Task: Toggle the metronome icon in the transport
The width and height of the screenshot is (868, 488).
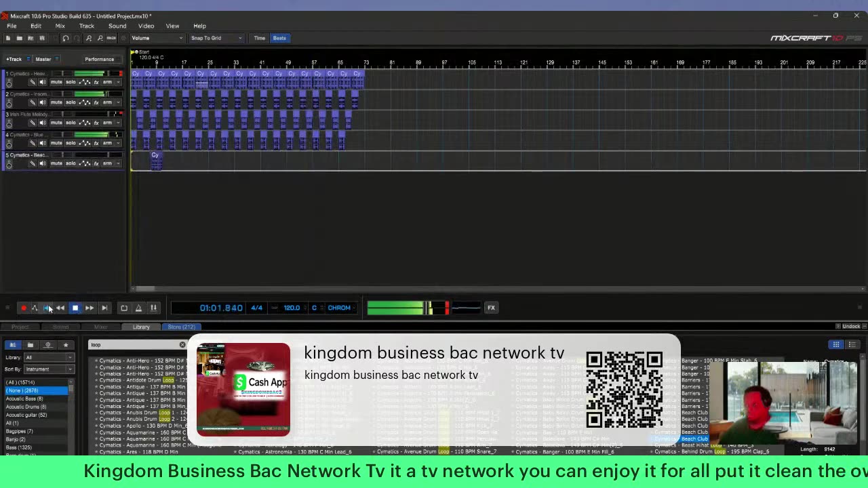Action: [x=138, y=308]
